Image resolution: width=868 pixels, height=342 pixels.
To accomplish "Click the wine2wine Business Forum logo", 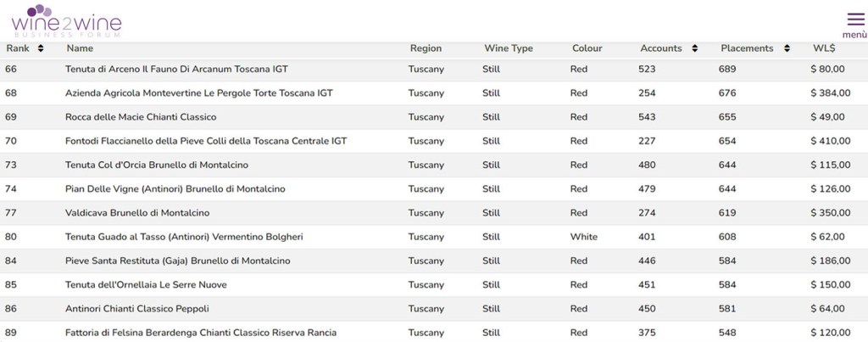I will (x=67, y=20).
